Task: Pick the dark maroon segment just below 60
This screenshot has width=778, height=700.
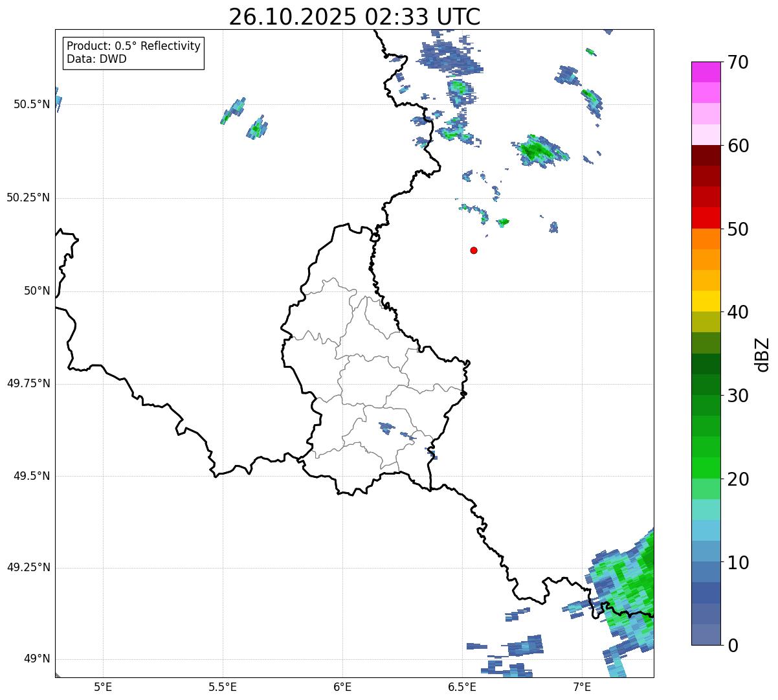Action: tap(706, 156)
